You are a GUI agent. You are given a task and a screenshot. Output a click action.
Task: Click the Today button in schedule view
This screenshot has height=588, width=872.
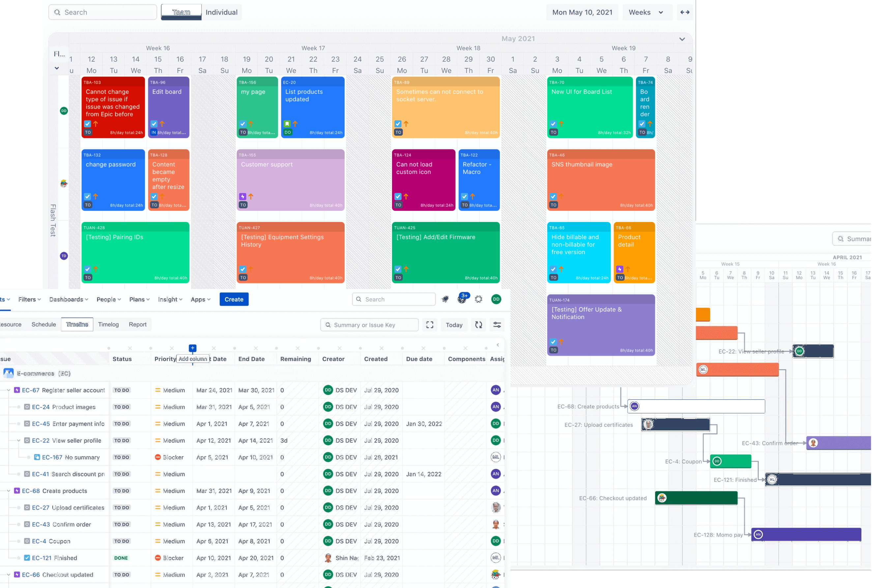pyautogui.click(x=454, y=324)
